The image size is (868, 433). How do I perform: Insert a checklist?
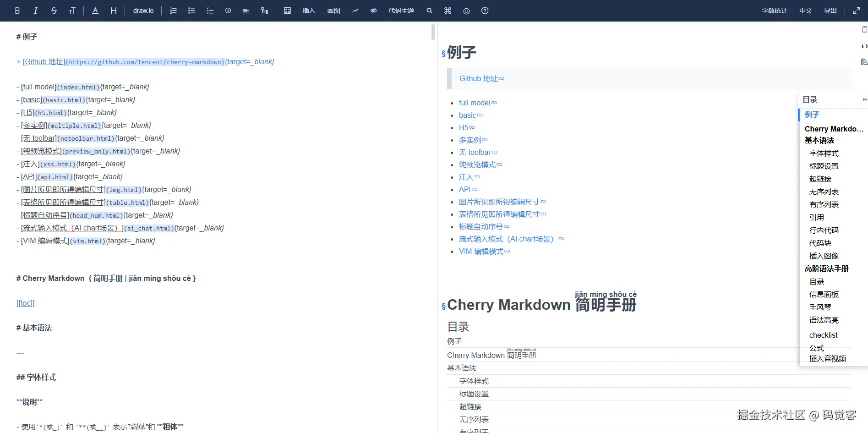pyautogui.click(x=210, y=11)
